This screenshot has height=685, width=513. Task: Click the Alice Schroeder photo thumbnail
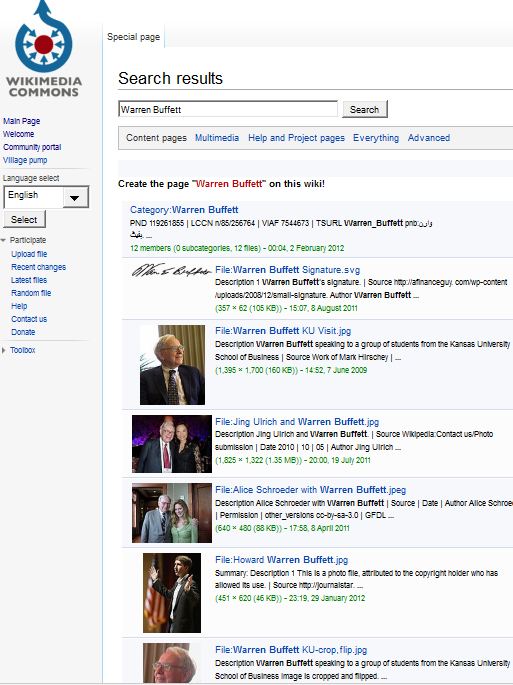172,513
